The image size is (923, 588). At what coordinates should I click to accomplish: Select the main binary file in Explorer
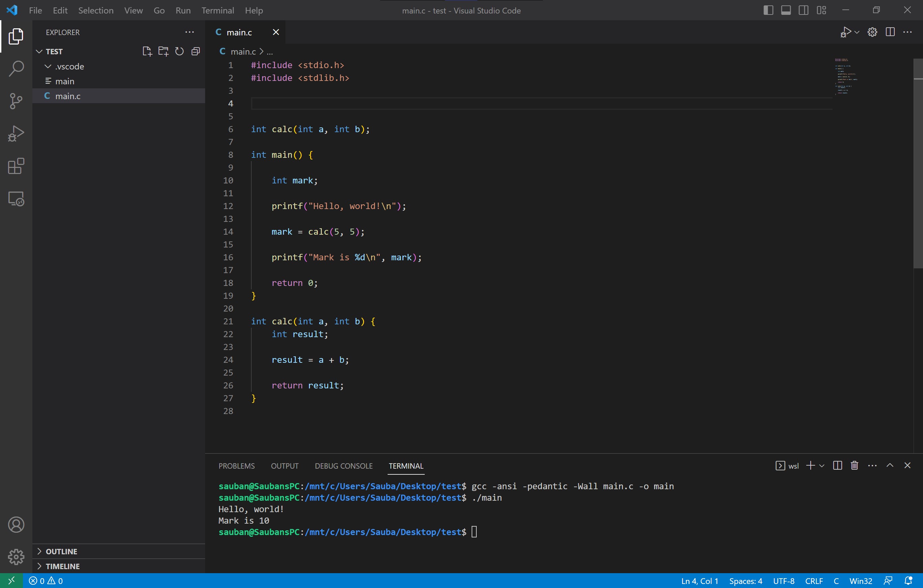click(x=119, y=81)
